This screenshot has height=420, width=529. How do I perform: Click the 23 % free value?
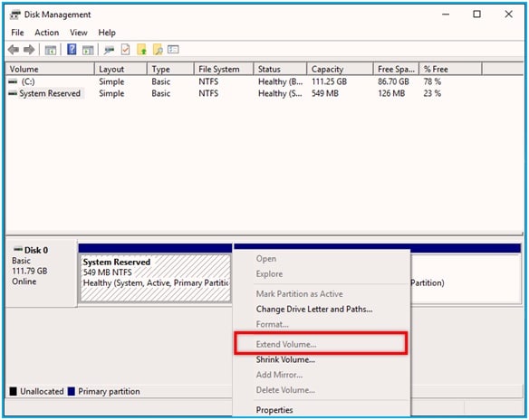click(432, 93)
